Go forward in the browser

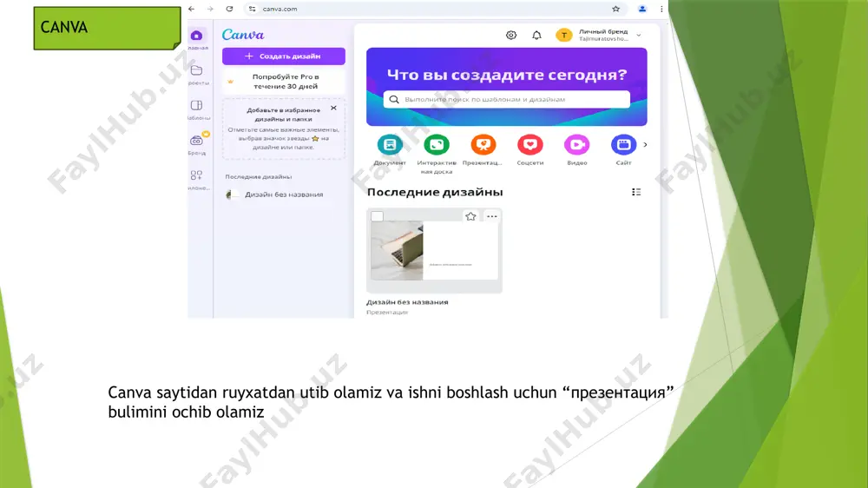point(210,9)
